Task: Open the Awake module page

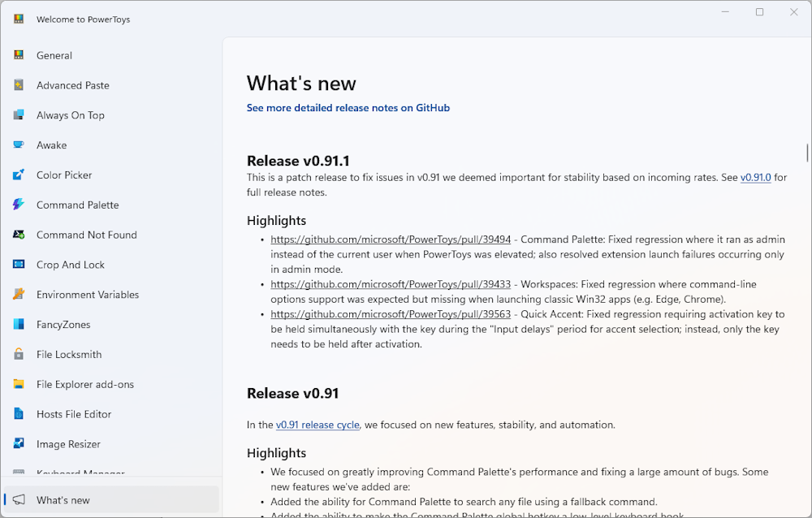Action: point(111,145)
